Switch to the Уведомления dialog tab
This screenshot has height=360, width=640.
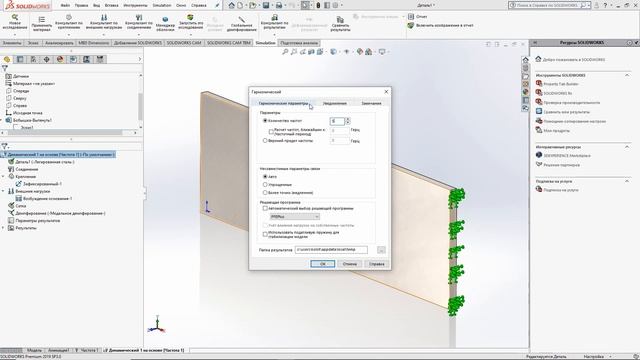click(x=335, y=104)
